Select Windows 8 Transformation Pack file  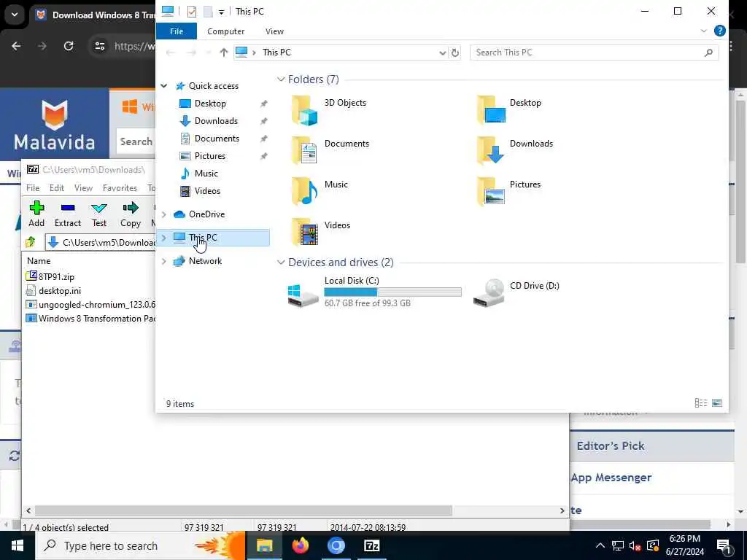[90, 319]
